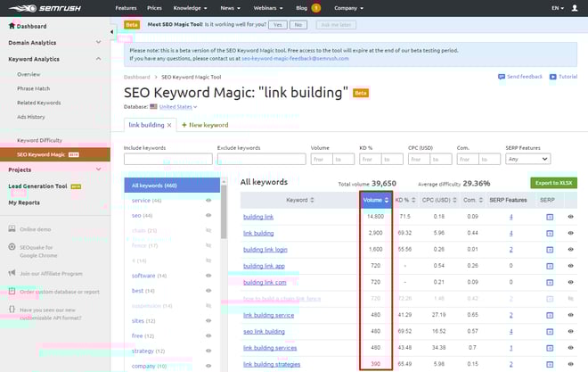588x372 pixels.
Task: Click the Send feedback speech icon
Action: [x=502, y=77]
